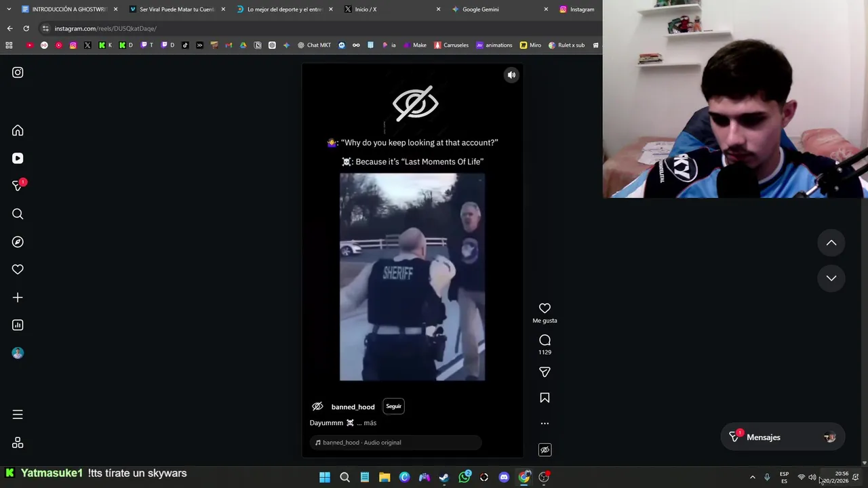The height and width of the screenshot is (488, 868).
Task: Show hidden system tray icons
Action: (752, 477)
